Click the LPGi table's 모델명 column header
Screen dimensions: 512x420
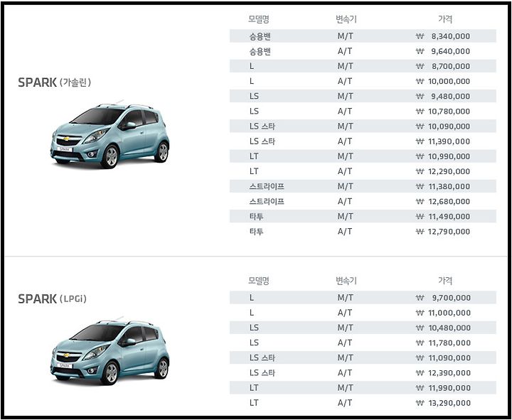point(259,281)
